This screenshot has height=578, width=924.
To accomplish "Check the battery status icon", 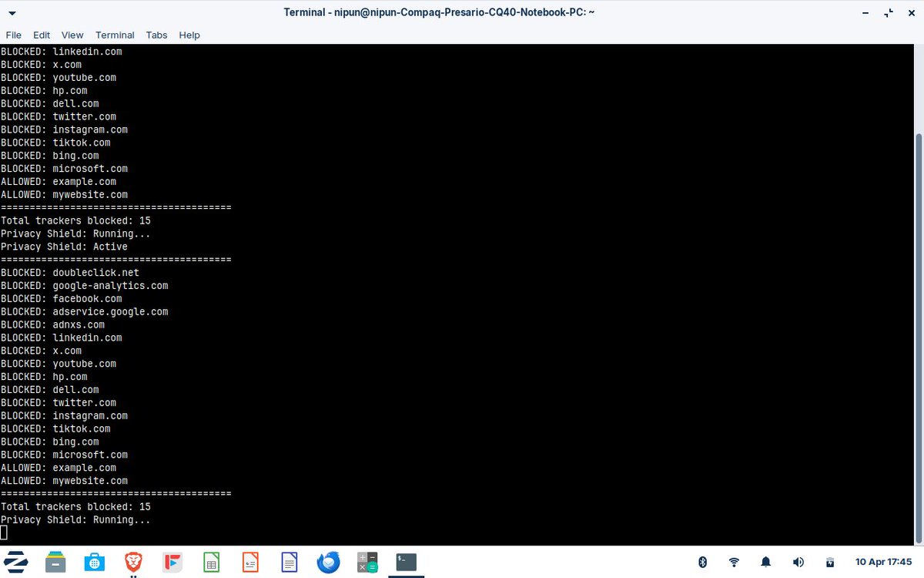I will 830,563.
